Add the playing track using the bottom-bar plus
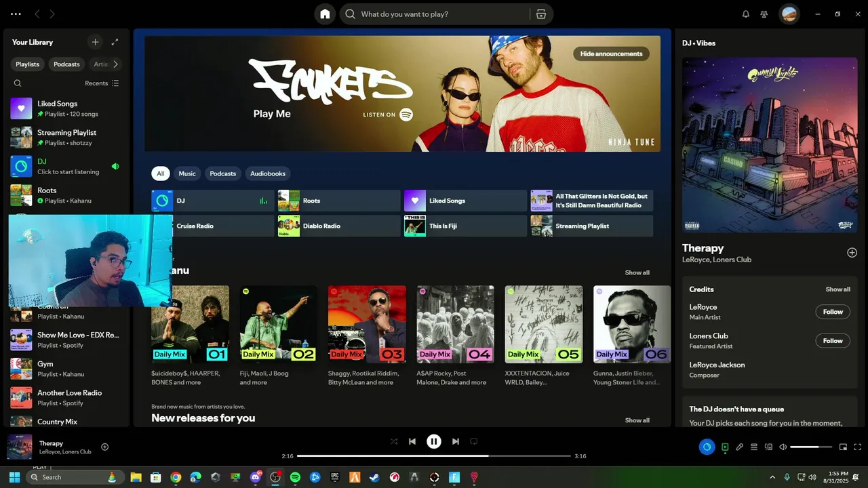This screenshot has width=868, height=488. coord(104,447)
